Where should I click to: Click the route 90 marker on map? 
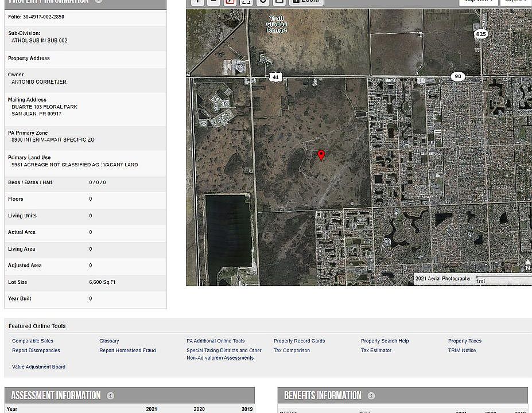pyautogui.click(x=458, y=76)
